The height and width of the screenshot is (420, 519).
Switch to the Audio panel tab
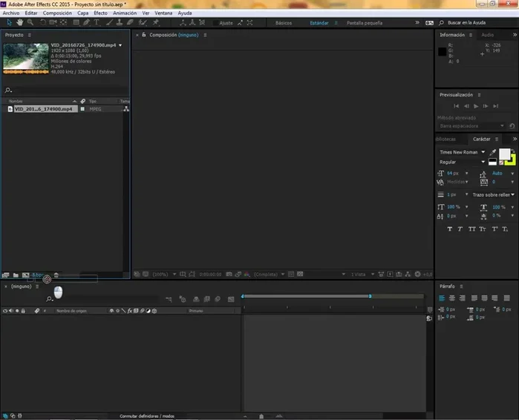487,35
